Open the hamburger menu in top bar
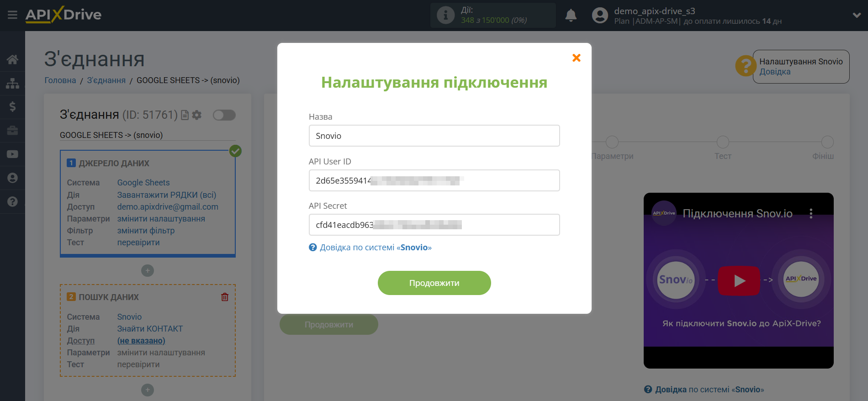Viewport: 868px width, 401px height. pyautogui.click(x=12, y=15)
